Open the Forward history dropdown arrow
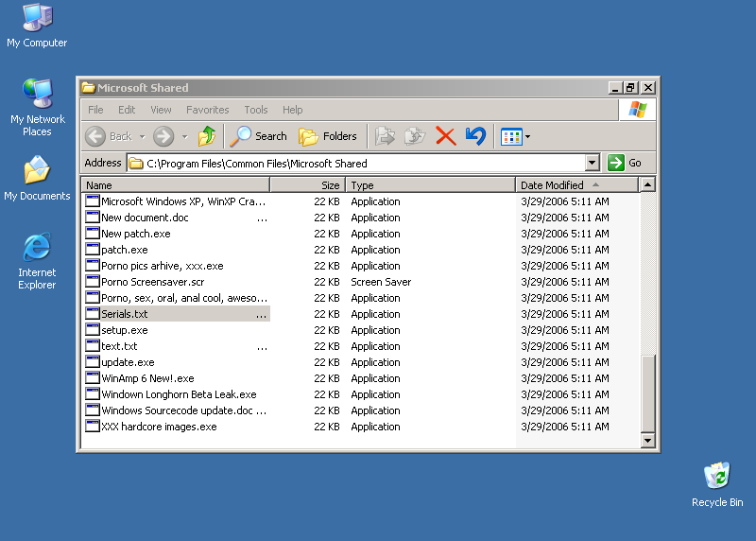Screen dimensions: 756x541 point(184,137)
